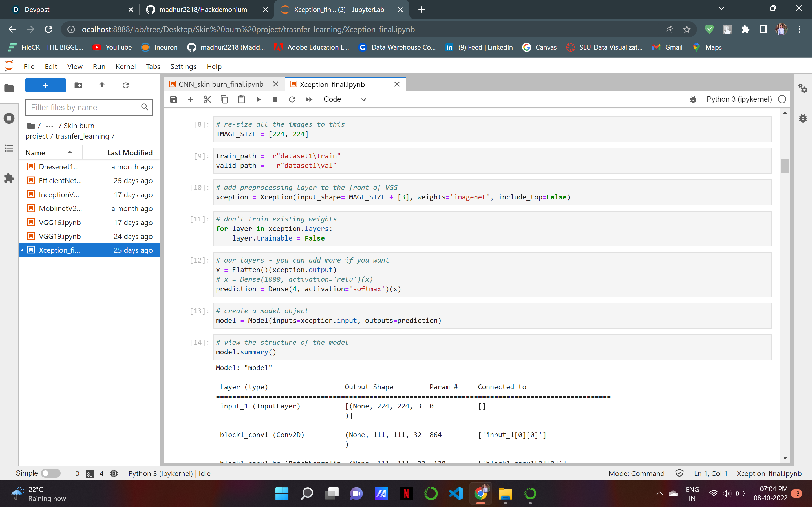This screenshot has width=812, height=507.
Task: Enable the debugger bug icon in toolbar
Action: 693,99
